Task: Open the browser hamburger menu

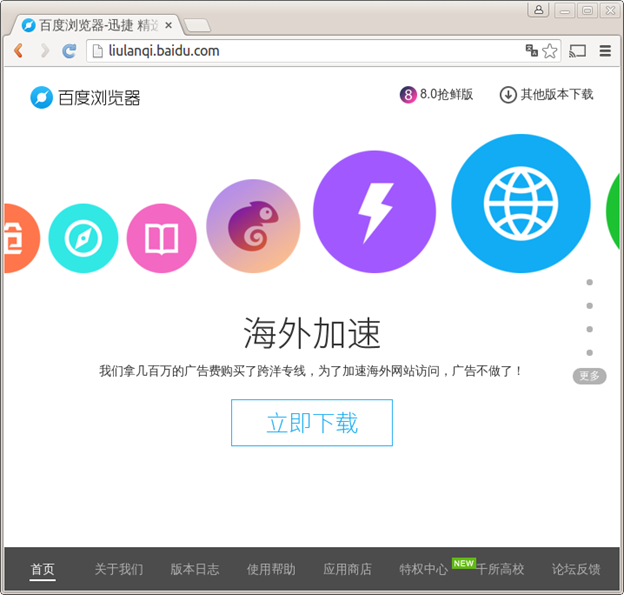Action: [x=605, y=51]
